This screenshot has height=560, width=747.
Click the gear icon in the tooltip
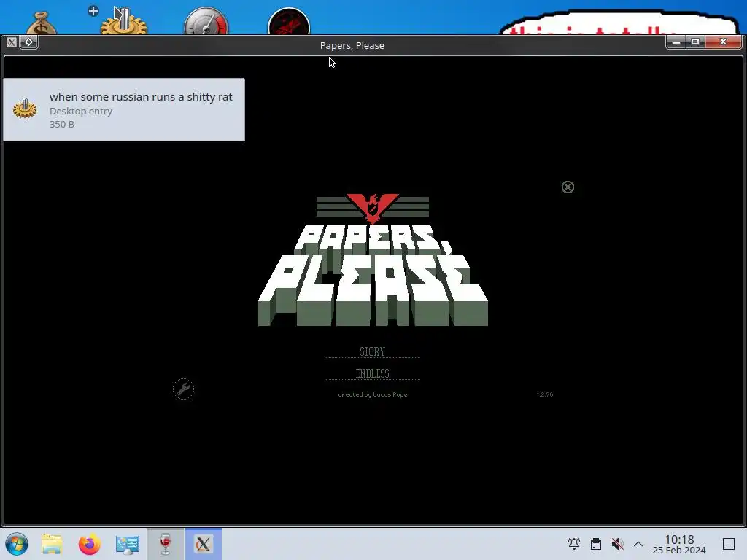[x=25, y=109]
